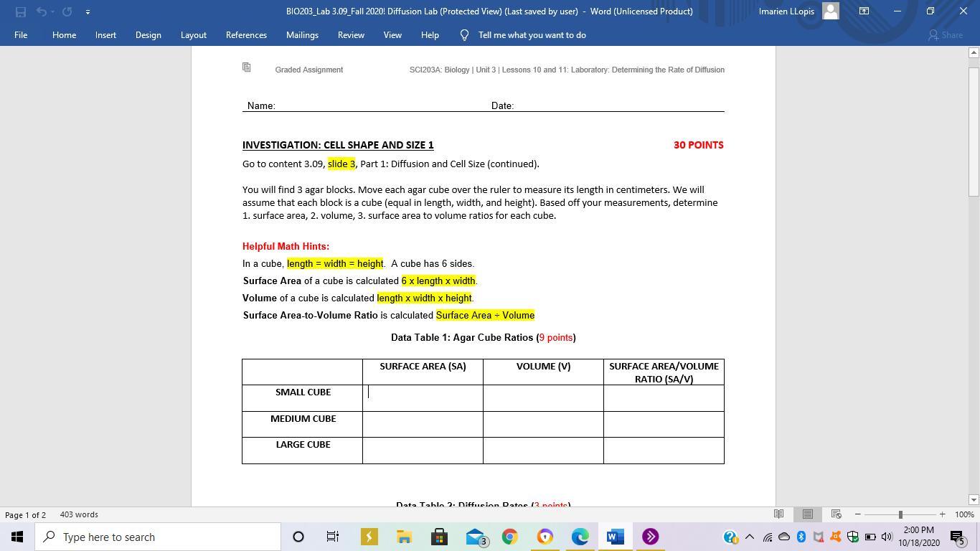980x551 pixels.
Task: Show hidden system tray icons
Action: pos(750,537)
